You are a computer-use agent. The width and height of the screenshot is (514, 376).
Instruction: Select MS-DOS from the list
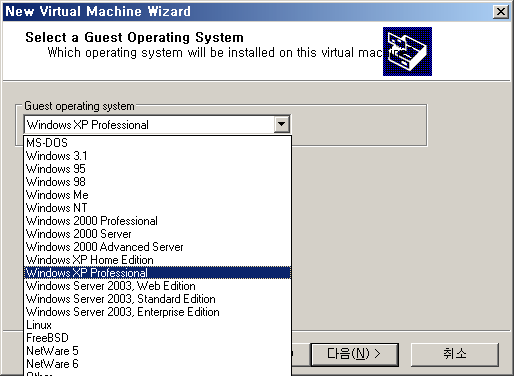pos(157,143)
